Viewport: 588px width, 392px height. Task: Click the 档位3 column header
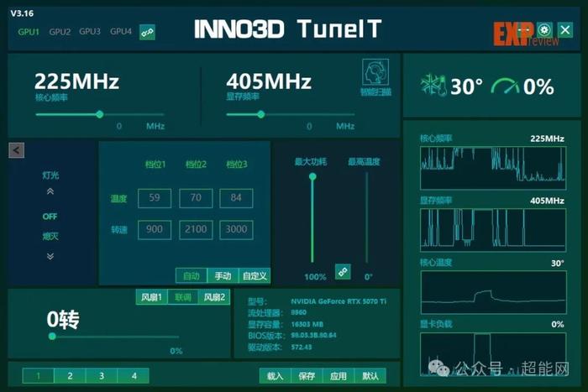237,165
